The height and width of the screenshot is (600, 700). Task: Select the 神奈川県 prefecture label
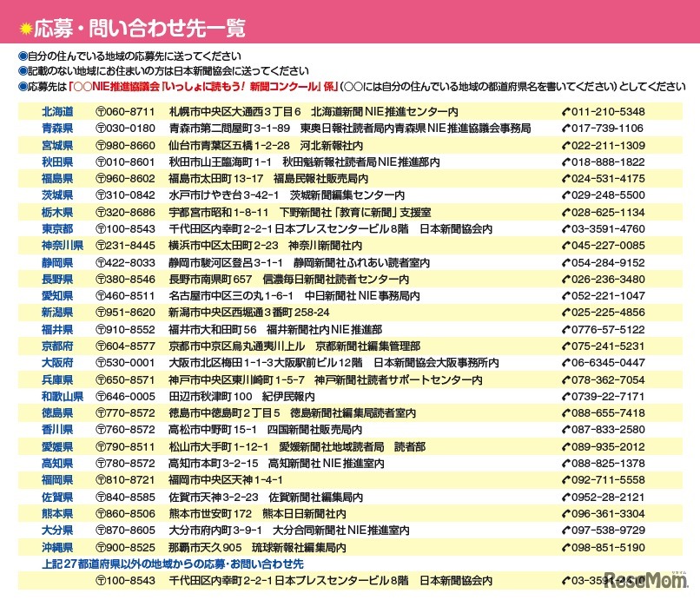pos(63,245)
